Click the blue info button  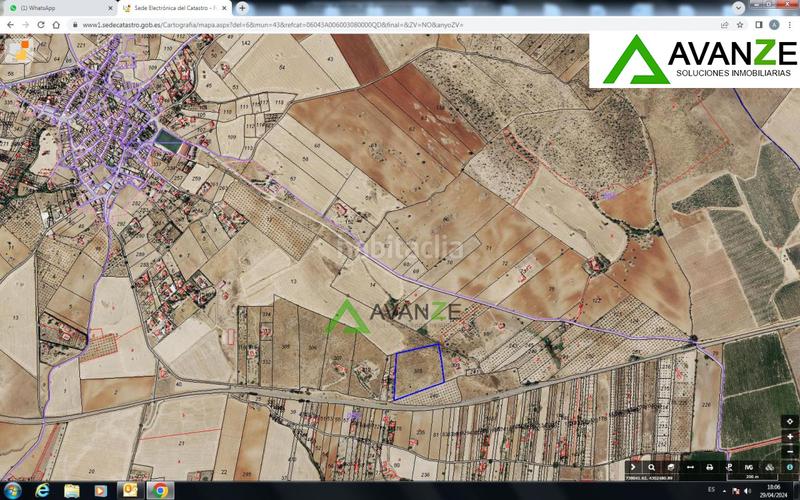pos(790,466)
